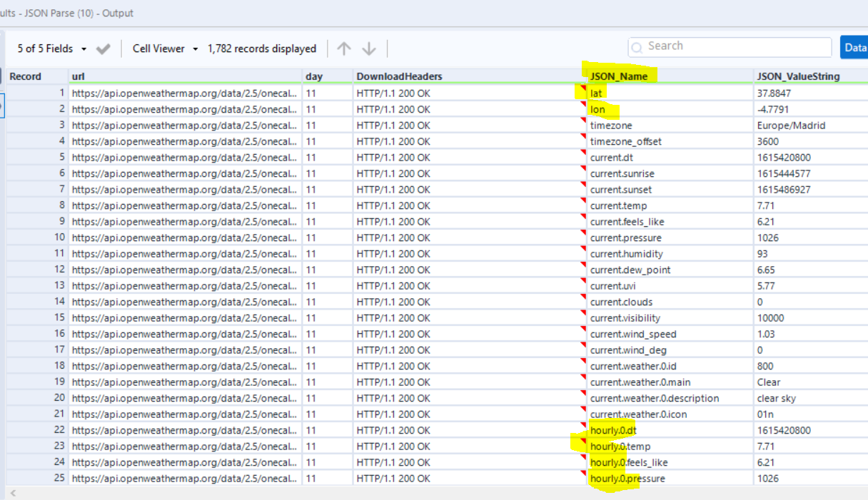Select the Record column header
The height and width of the screenshot is (500, 868).
pos(37,76)
